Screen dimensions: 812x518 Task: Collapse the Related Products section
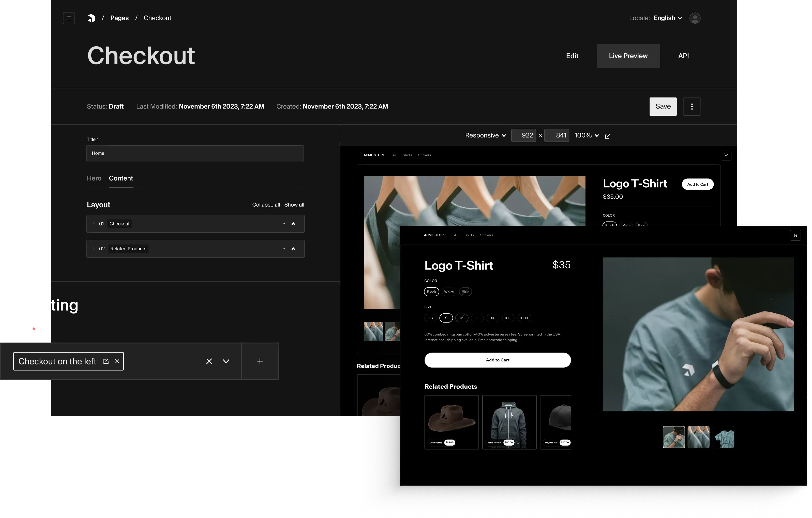click(x=294, y=249)
